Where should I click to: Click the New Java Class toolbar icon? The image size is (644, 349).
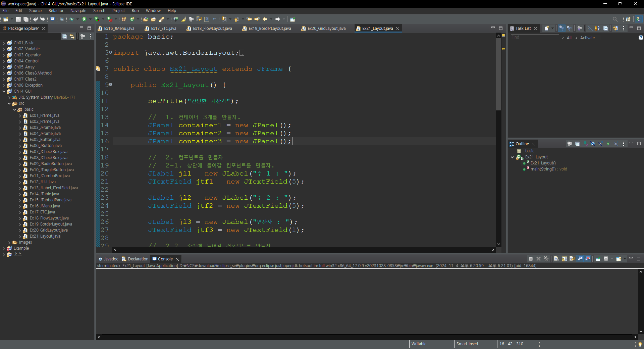click(132, 19)
